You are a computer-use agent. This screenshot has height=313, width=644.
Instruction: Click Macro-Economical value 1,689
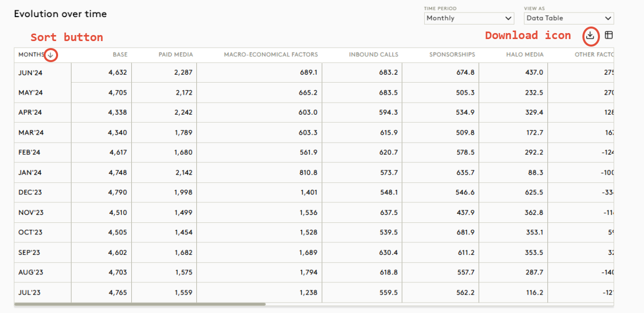click(x=309, y=252)
